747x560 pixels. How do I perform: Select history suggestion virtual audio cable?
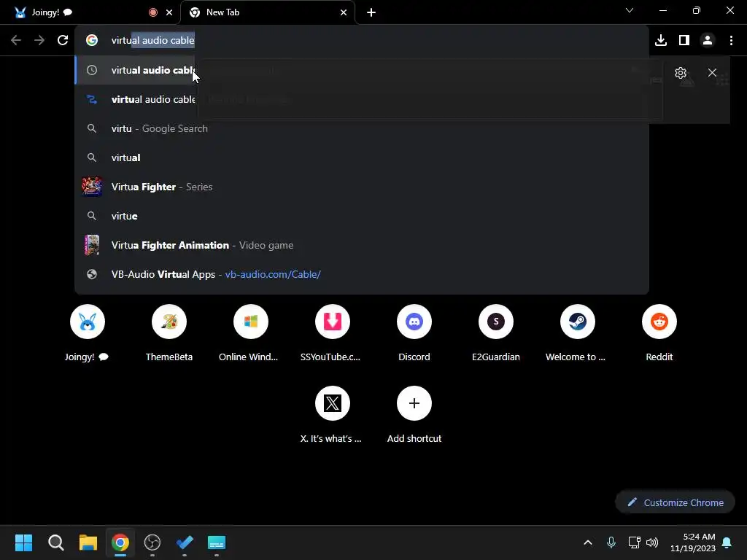(x=362, y=70)
